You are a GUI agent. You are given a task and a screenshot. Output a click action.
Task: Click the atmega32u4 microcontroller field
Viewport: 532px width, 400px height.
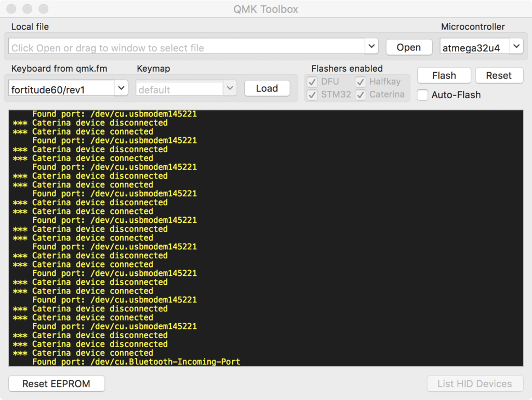[x=475, y=46]
